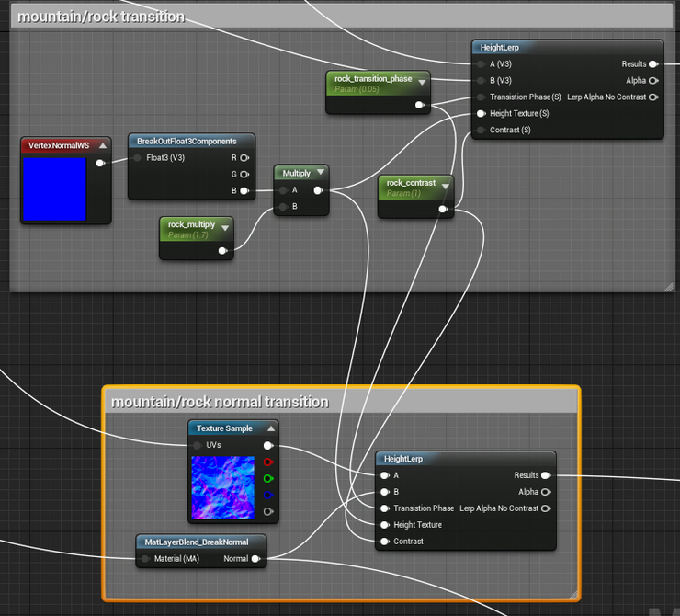This screenshot has height=616, width=680.
Task: Click the lower HeightLerp Contrast pin
Action: pyautogui.click(x=385, y=542)
